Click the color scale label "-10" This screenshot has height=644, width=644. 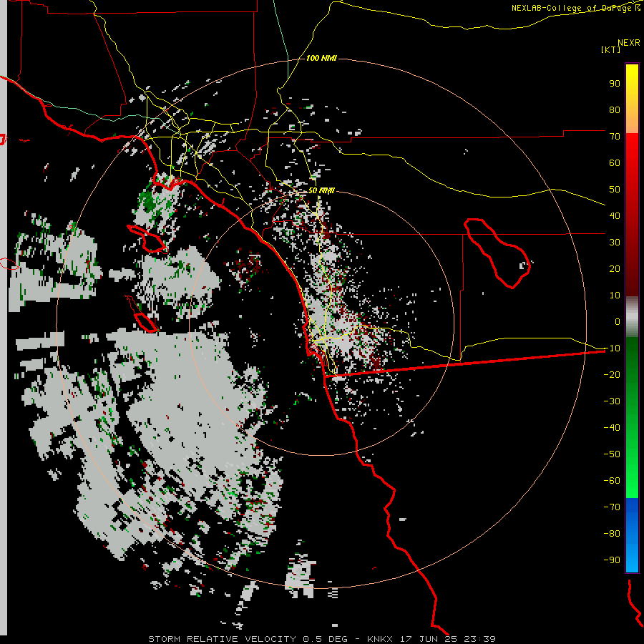click(612, 348)
